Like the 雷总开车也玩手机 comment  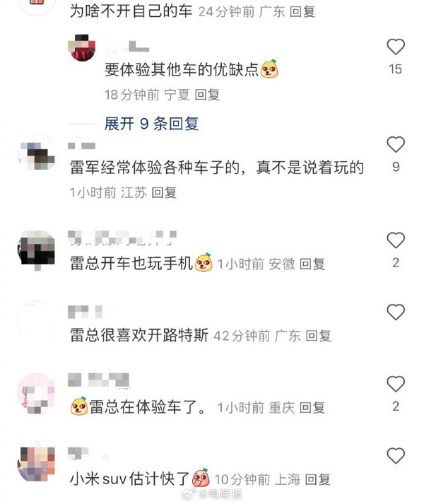click(x=396, y=240)
